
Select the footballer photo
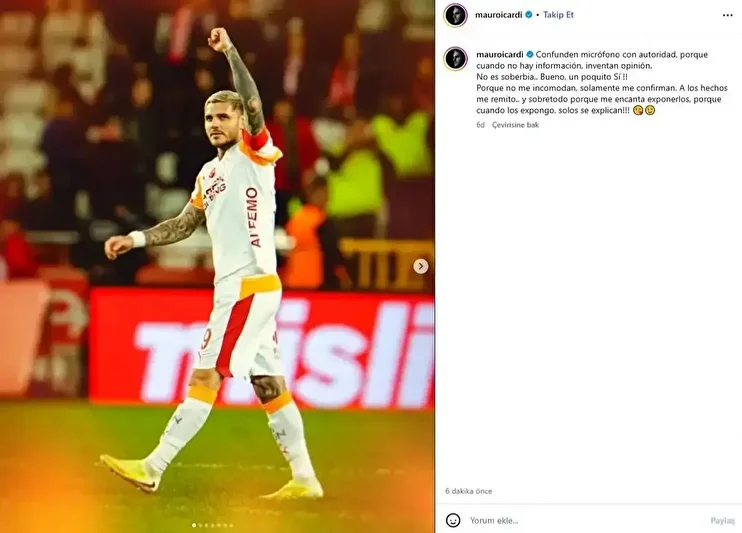point(217,266)
